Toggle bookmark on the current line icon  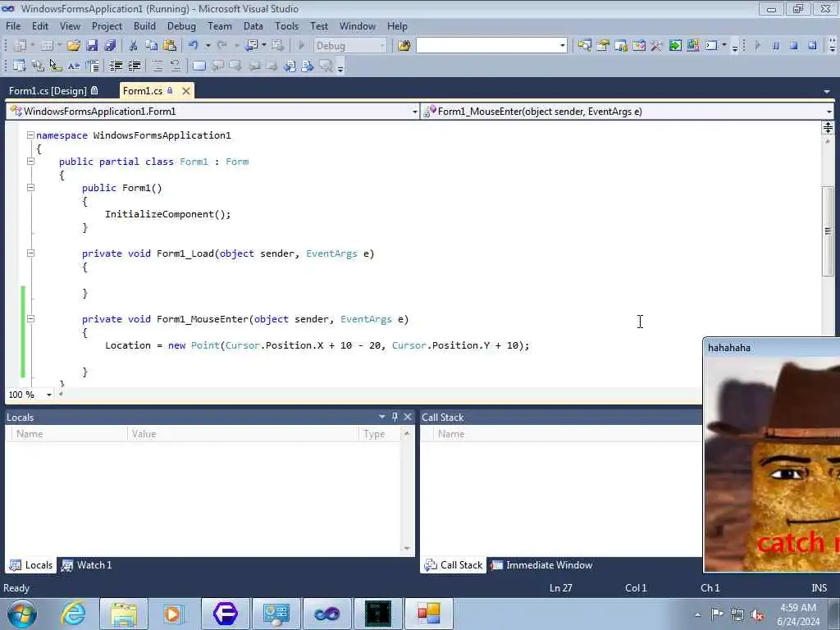point(199,66)
